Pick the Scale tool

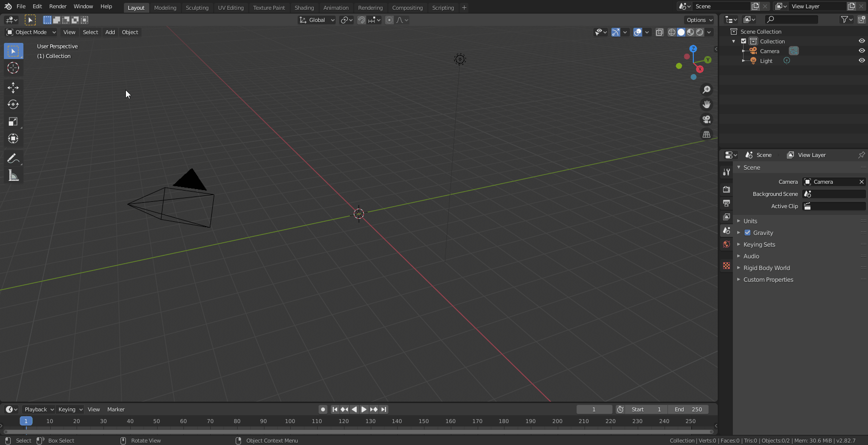tap(13, 121)
